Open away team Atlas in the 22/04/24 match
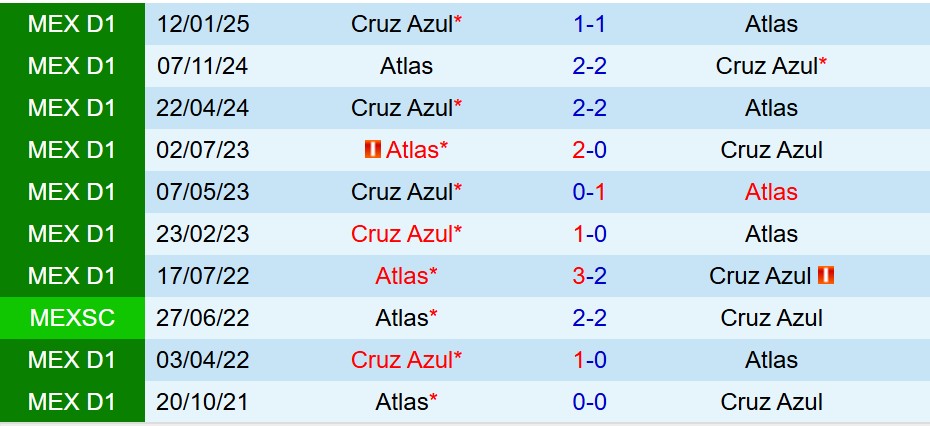The image size is (930, 426). point(771,108)
